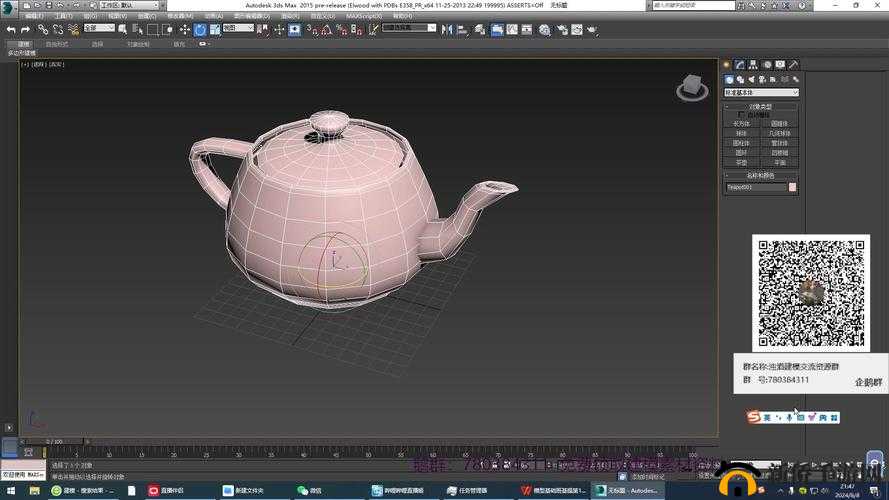Select the Cameras category in Create panel

[762, 80]
